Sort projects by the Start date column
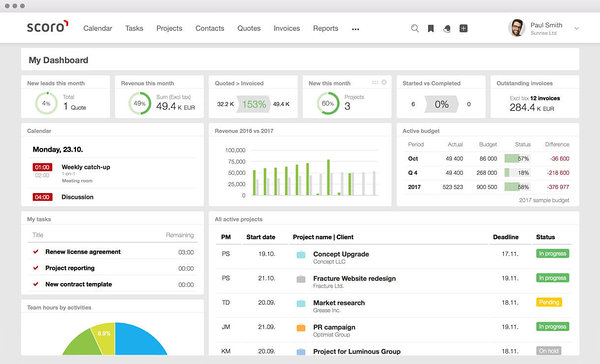The height and width of the screenshot is (364, 600). tap(261, 237)
